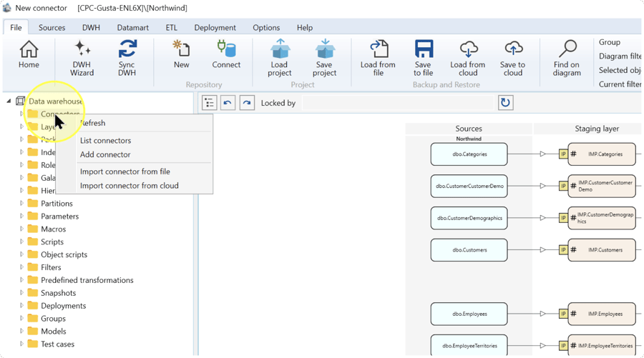Click the undo arrow button
The image size is (644, 358).
(228, 102)
